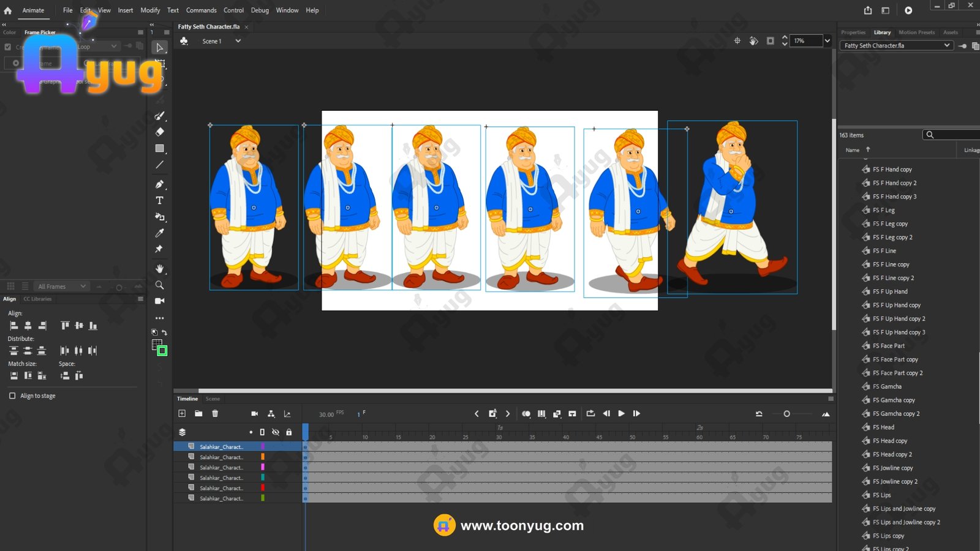Swap stroke and fill colors
This screenshot has height=551, width=980.
click(x=164, y=332)
